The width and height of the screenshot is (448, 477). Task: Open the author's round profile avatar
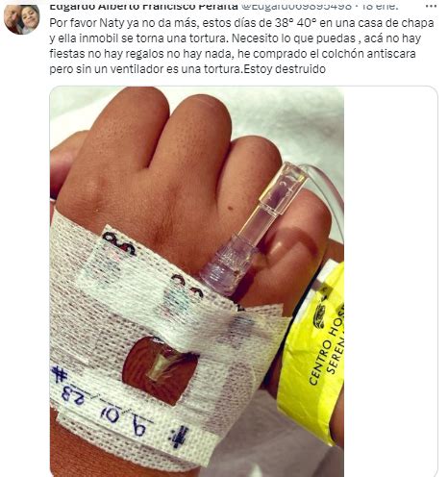click(21, 17)
